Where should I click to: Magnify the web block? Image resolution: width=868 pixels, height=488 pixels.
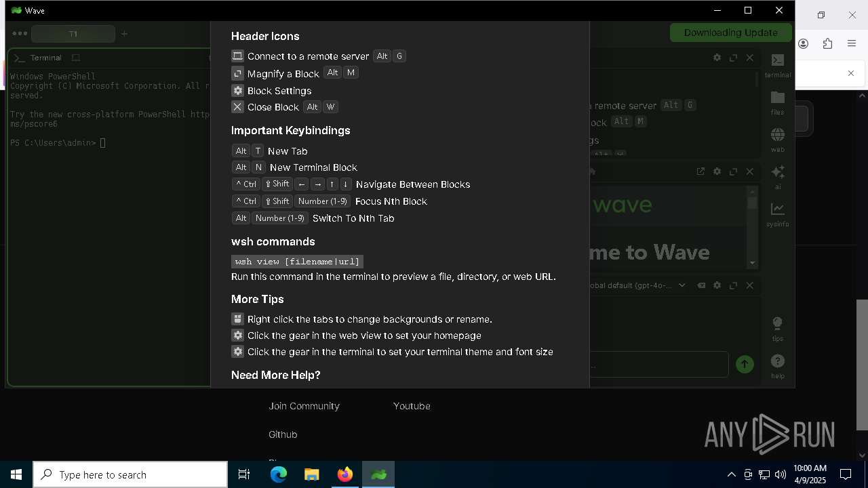pos(733,171)
